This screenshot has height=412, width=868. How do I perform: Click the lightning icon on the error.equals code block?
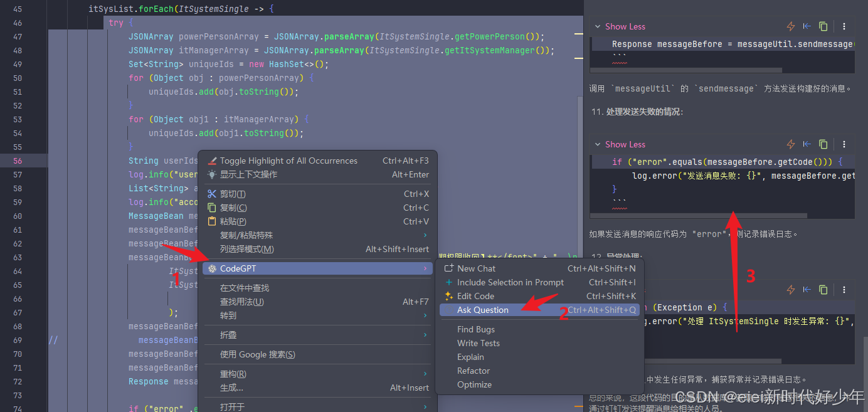(x=791, y=144)
